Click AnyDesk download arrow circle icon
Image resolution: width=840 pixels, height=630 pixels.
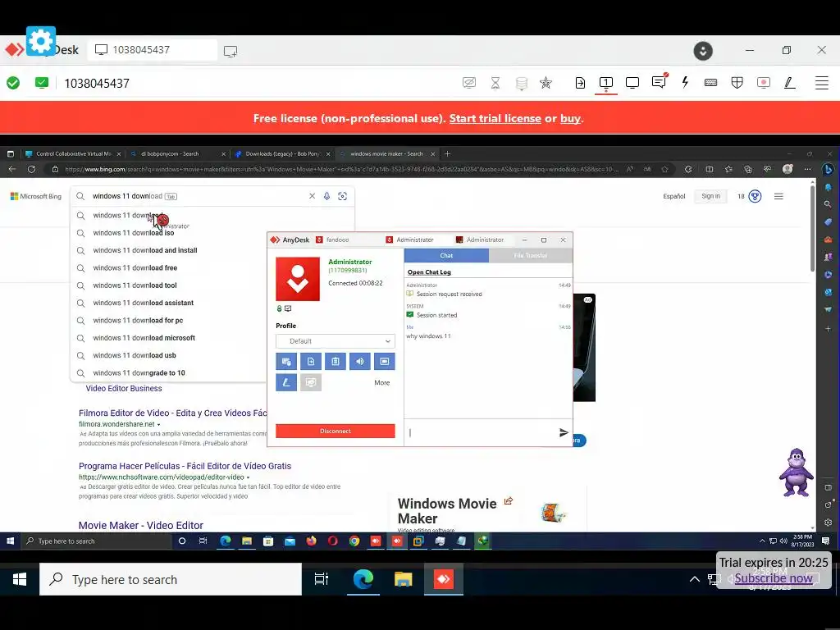[x=703, y=51]
